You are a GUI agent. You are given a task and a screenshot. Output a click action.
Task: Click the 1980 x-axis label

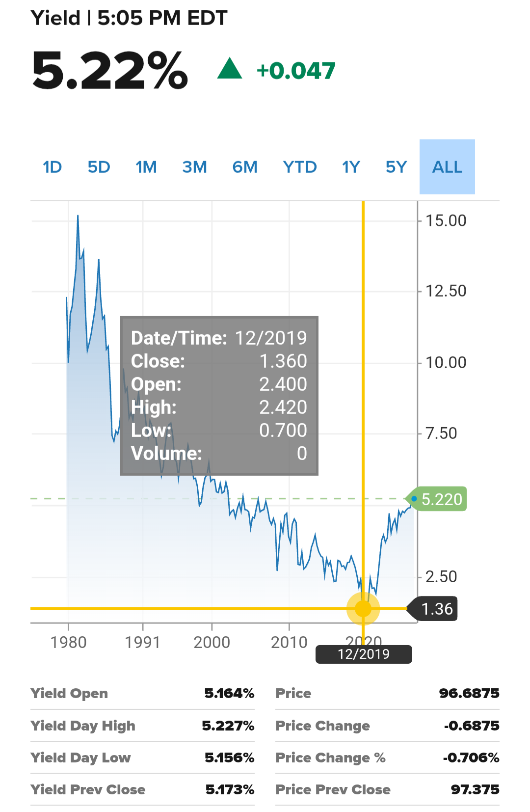[x=68, y=642]
